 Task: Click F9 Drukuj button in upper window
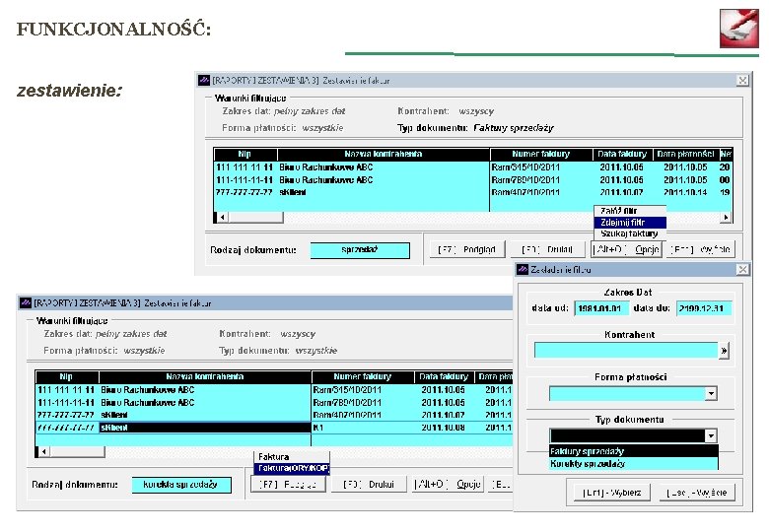point(547,250)
